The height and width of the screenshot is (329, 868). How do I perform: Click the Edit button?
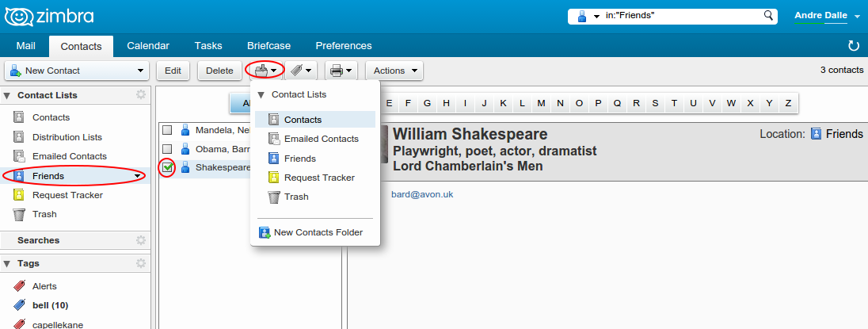pos(173,71)
